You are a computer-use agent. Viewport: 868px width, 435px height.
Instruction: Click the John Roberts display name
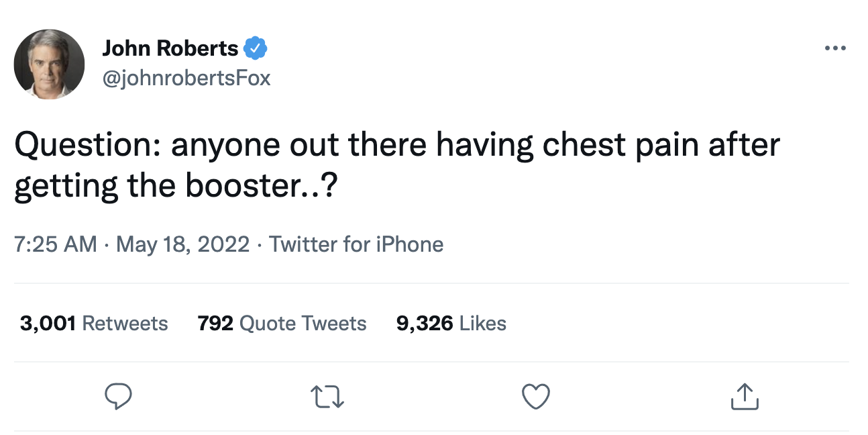coord(170,48)
